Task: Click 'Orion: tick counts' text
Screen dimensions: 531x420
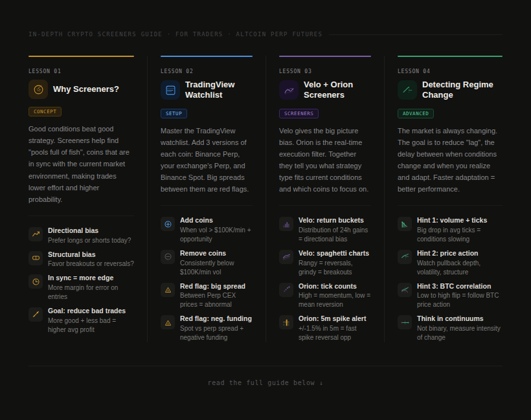Action: click(x=328, y=286)
